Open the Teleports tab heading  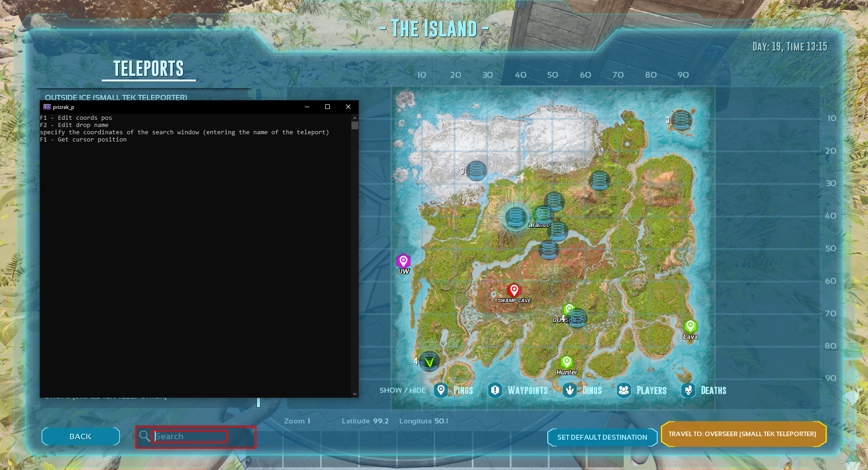point(148,69)
